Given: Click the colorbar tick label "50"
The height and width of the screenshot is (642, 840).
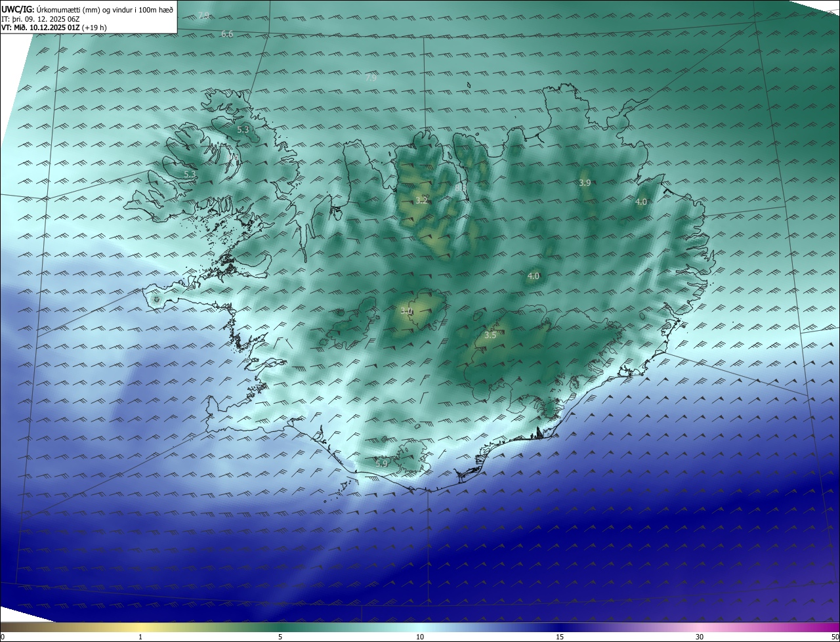Looking at the screenshot, I should click(x=835, y=637).
